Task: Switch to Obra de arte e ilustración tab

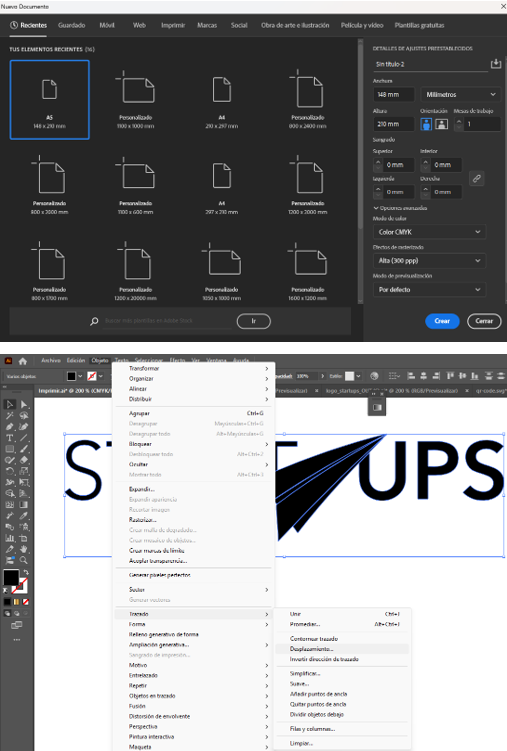Action: point(295,25)
